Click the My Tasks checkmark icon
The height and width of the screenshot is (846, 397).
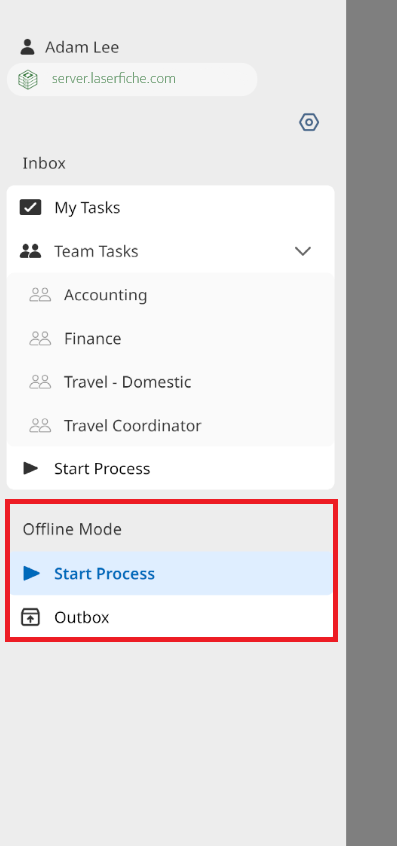[x=30, y=207]
